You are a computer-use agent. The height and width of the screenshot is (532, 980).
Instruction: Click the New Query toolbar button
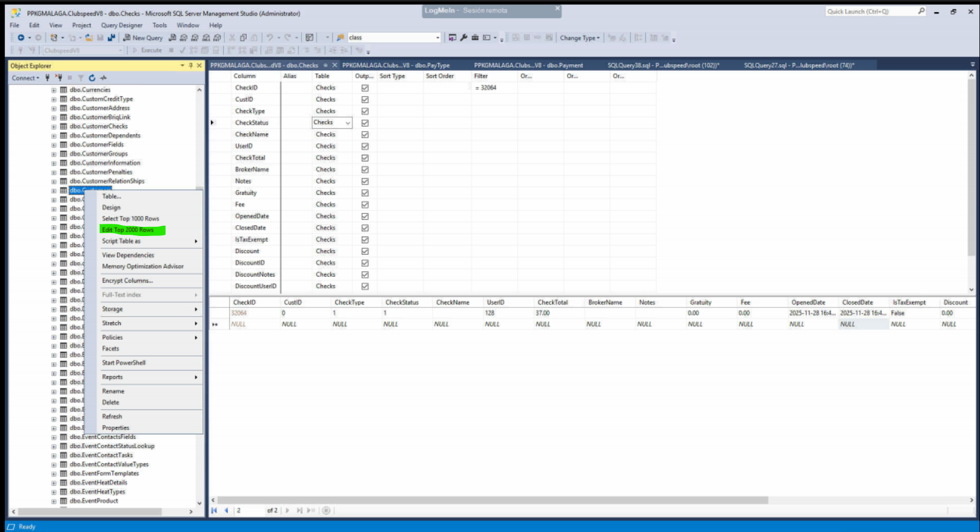click(x=143, y=38)
